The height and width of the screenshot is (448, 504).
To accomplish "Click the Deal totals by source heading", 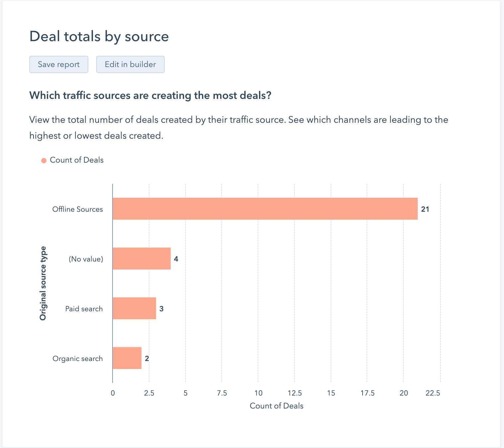I will click(x=99, y=36).
